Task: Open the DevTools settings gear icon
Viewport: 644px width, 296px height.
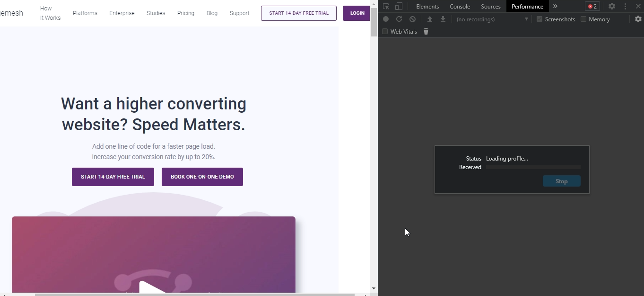Action: (612, 7)
